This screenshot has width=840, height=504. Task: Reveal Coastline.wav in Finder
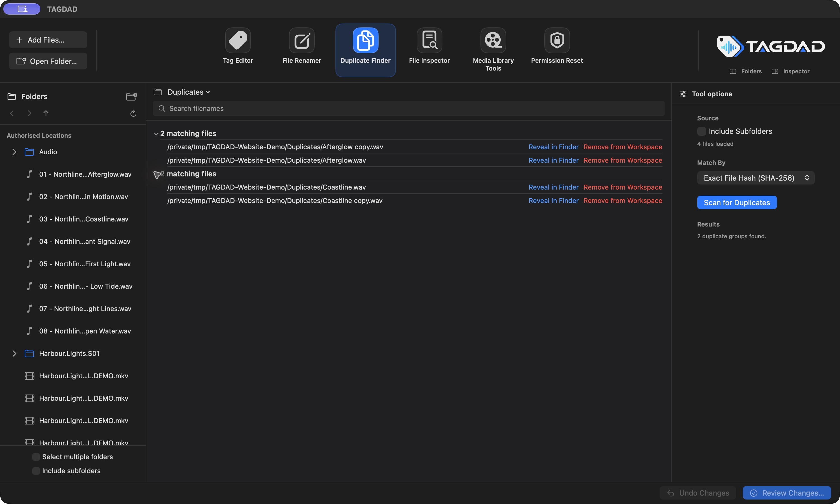point(554,187)
